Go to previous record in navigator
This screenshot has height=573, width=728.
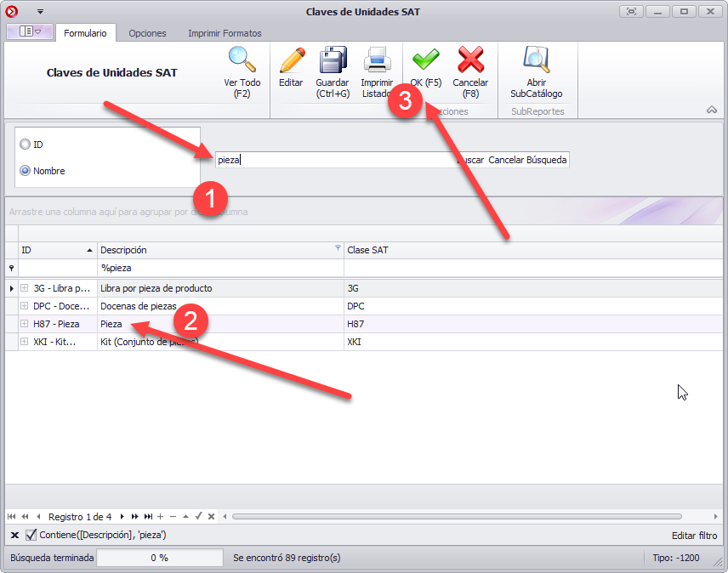point(38,516)
